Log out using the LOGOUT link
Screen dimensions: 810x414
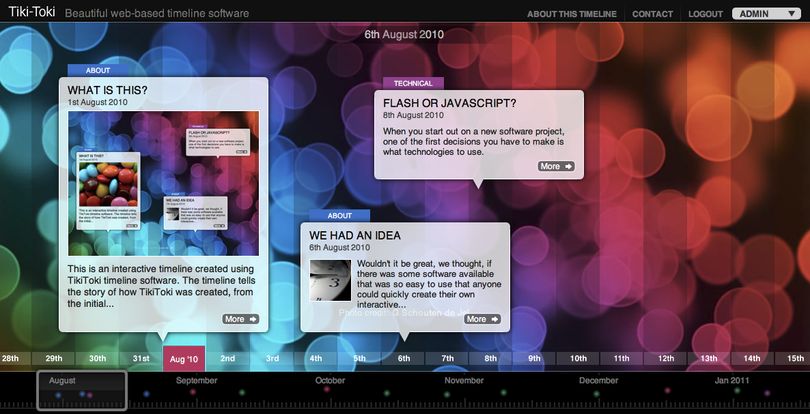pos(705,14)
